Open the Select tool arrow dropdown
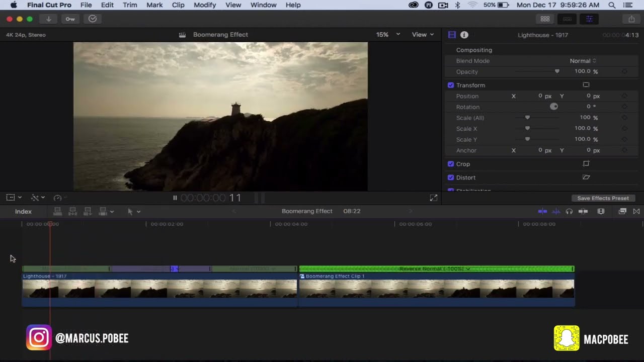 [133, 212]
